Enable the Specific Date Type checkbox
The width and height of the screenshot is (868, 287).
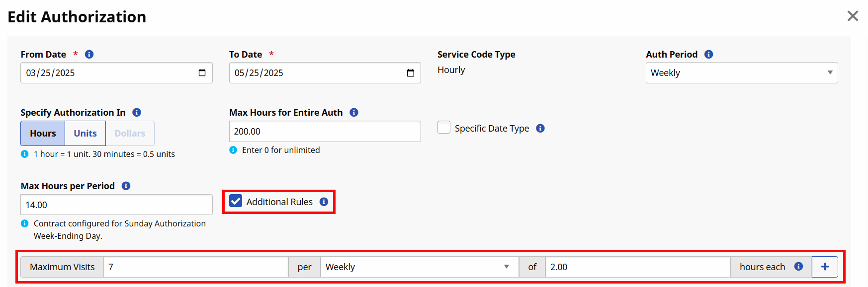(x=444, y=128)
